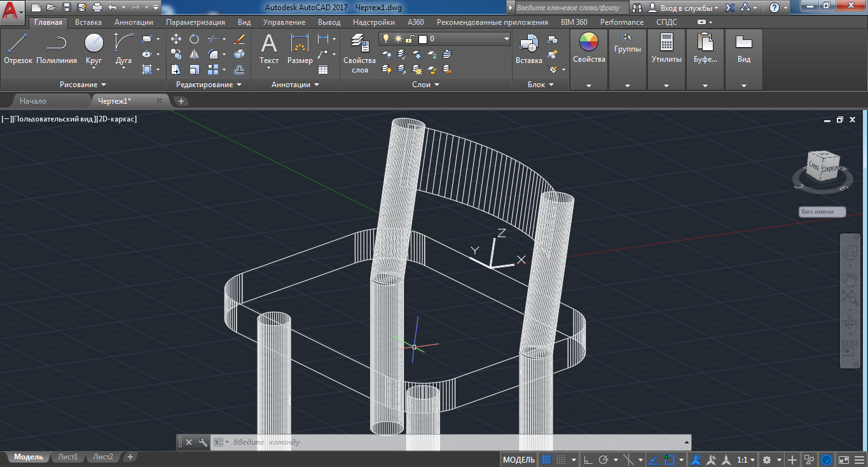Click the Stretch tool icon
868x467 pixels.
tap(176, 69)
